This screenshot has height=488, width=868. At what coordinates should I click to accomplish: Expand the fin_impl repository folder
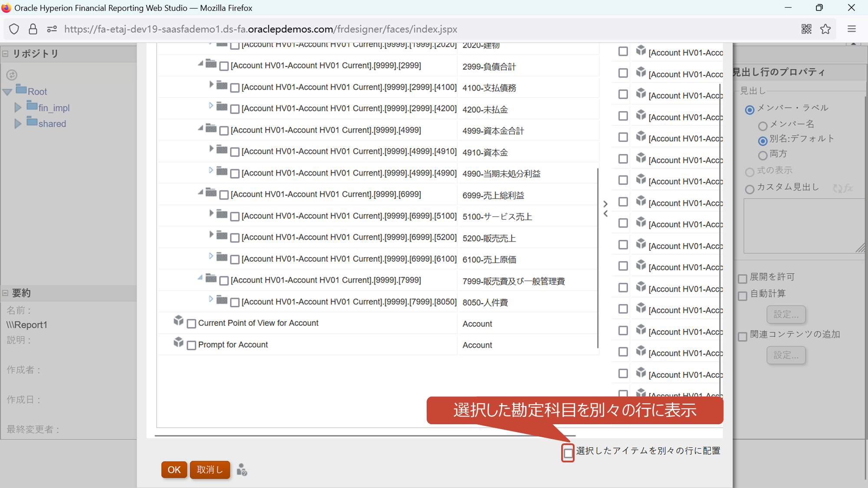point(18,107)
